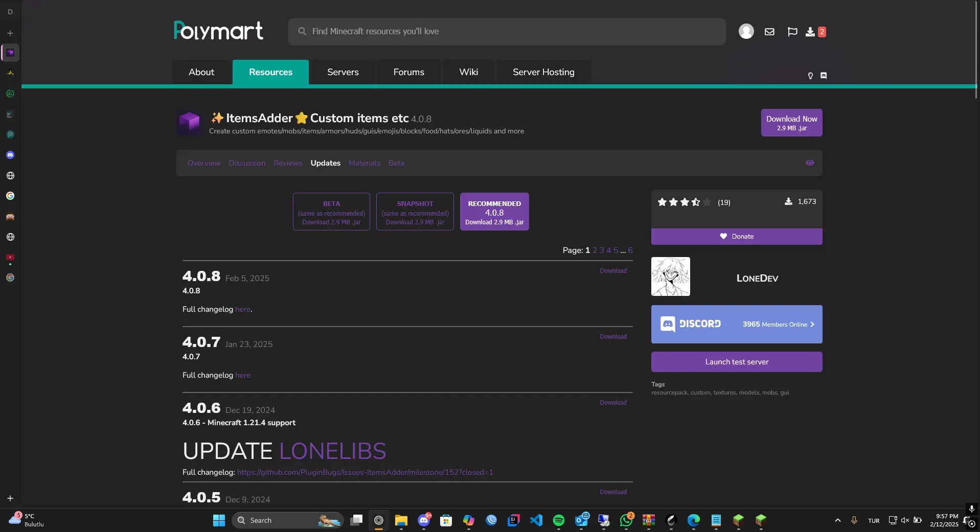Open the flag notifications icon
The image size is (980, 532).
tap(792, 32)
